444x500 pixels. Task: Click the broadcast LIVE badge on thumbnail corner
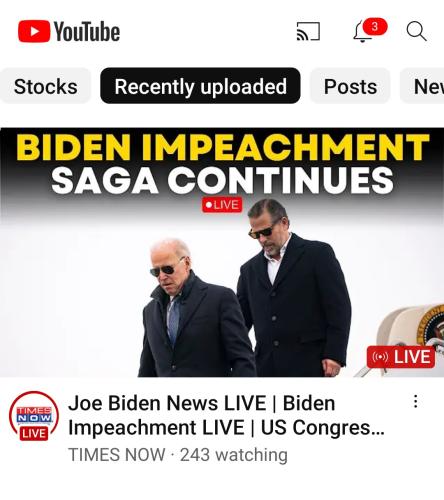point(401,357)
